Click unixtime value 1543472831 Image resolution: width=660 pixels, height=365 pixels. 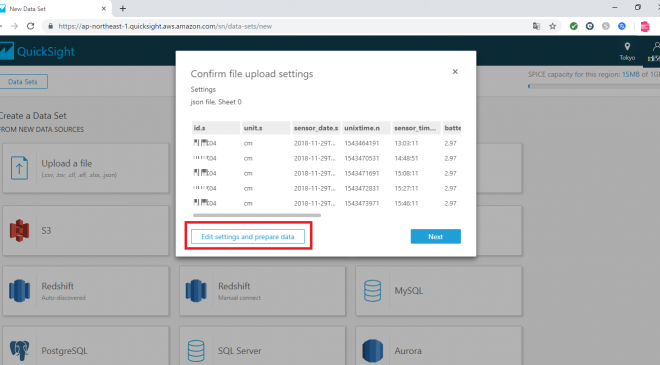pos(362,188)
